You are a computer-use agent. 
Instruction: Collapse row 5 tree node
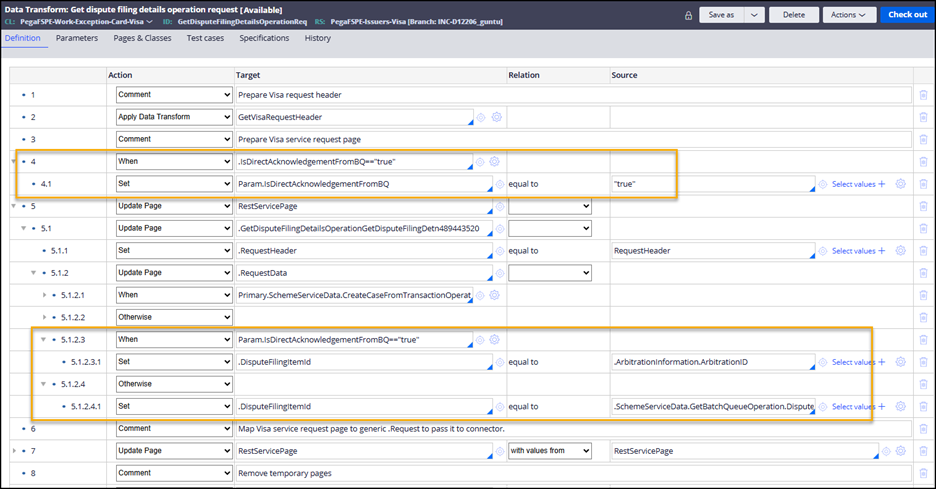[x=14, y=206]
